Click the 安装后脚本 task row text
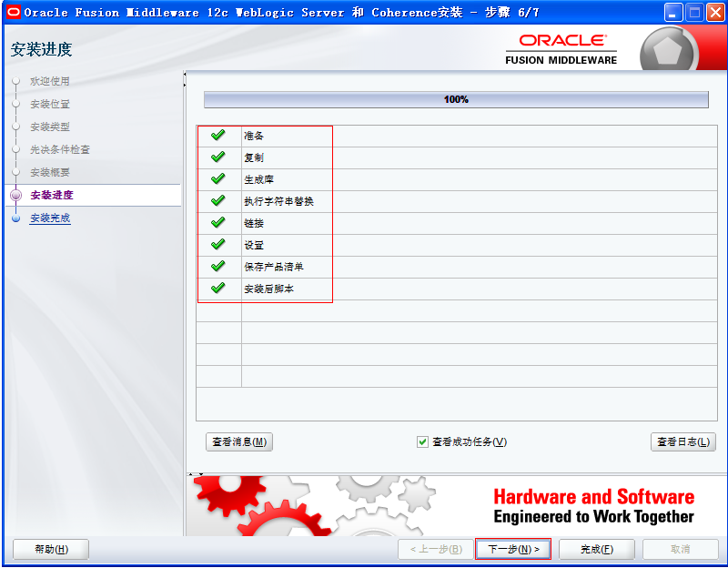 [x=268, y=289]
